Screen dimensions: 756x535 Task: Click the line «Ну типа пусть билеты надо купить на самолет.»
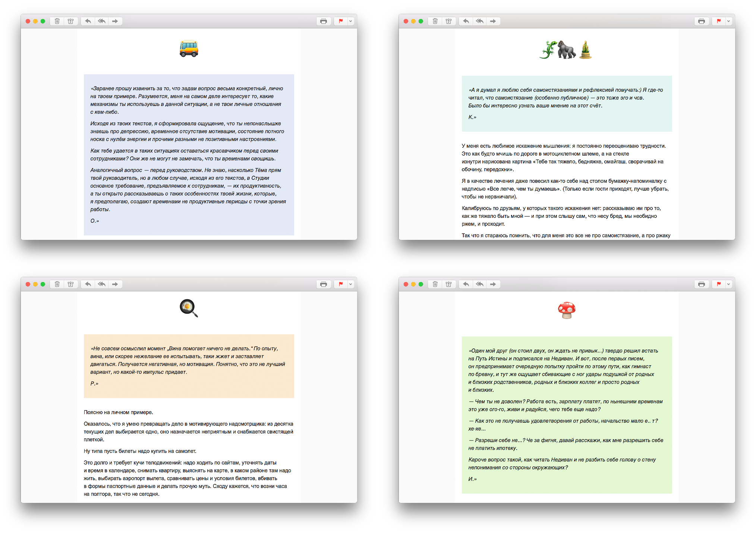[140, 451]
